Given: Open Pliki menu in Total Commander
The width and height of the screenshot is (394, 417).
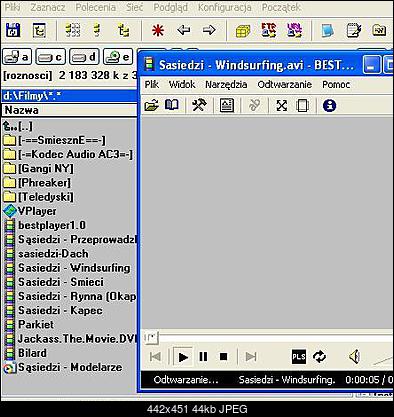Looking at the screenshot, I should click(13, 7).
